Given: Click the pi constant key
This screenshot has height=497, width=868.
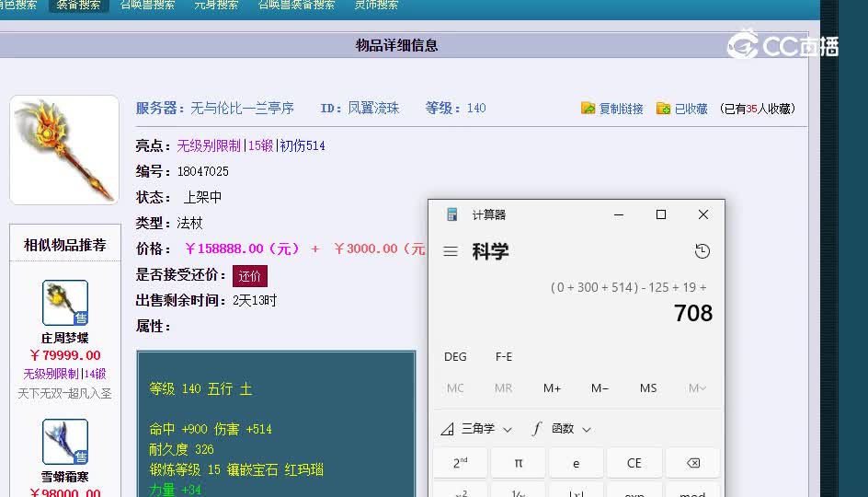Looking at the screenshot, I should coord(519,463).
